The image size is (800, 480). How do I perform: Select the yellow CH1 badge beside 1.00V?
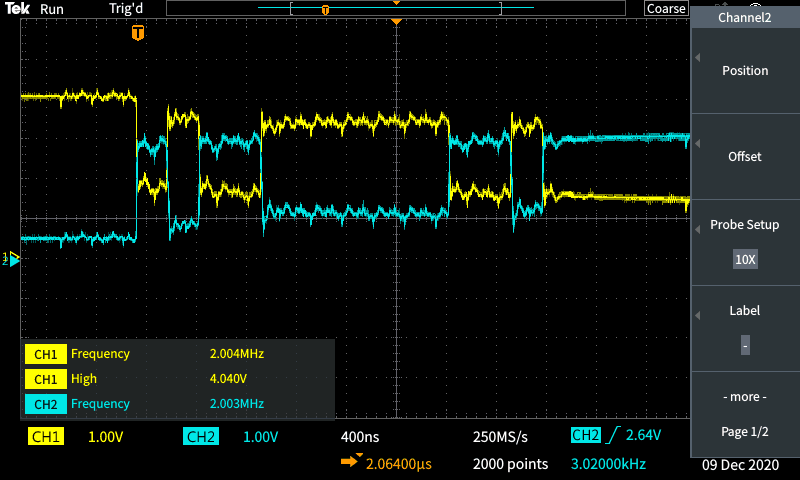[x=46, y=437]
